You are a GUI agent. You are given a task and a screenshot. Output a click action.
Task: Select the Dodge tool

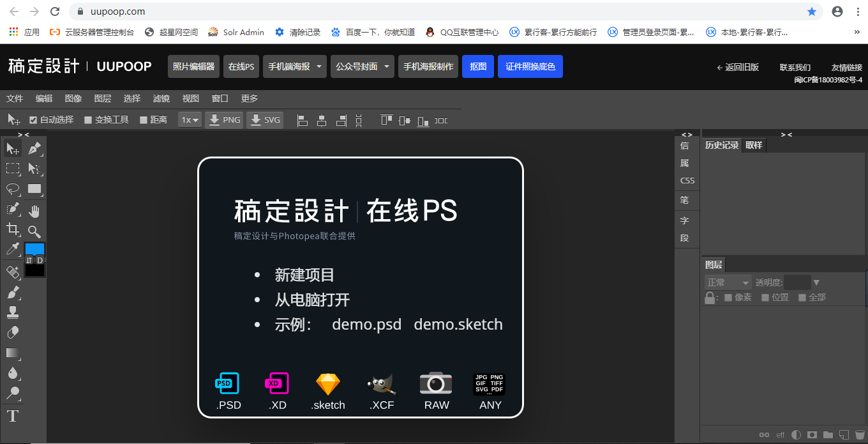13,393
